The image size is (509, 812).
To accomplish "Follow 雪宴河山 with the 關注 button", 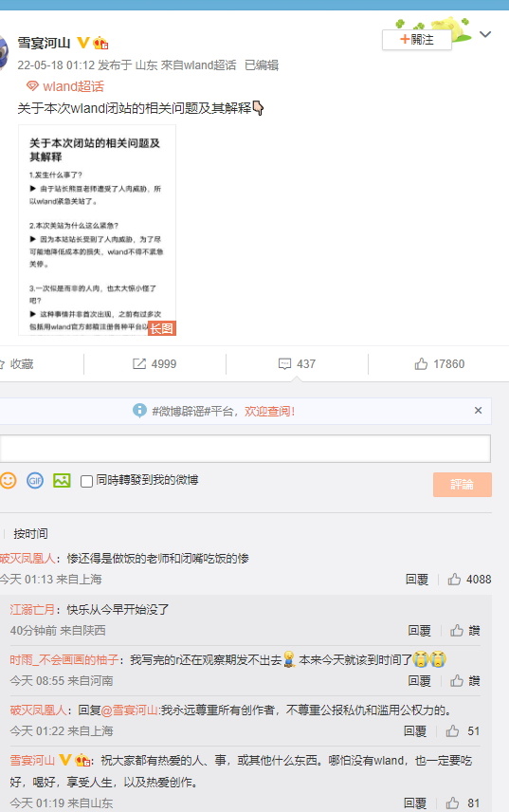I will 417,40.
